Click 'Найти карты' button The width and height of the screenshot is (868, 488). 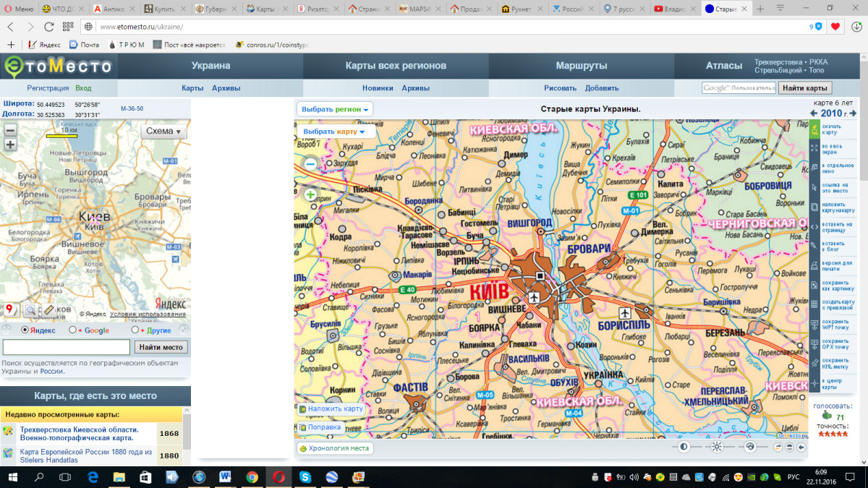(x=805, y=88)
